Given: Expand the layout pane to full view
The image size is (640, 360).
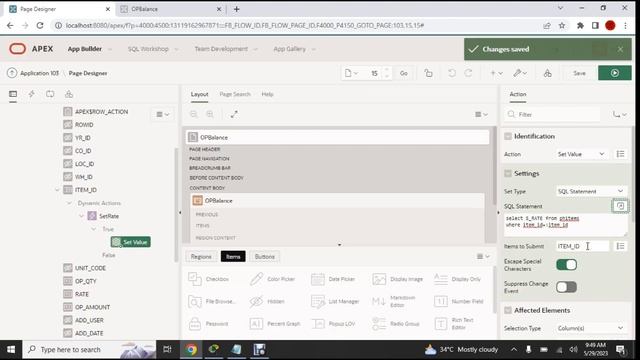Looking at the screenshot, I should (x=234, y=115).
